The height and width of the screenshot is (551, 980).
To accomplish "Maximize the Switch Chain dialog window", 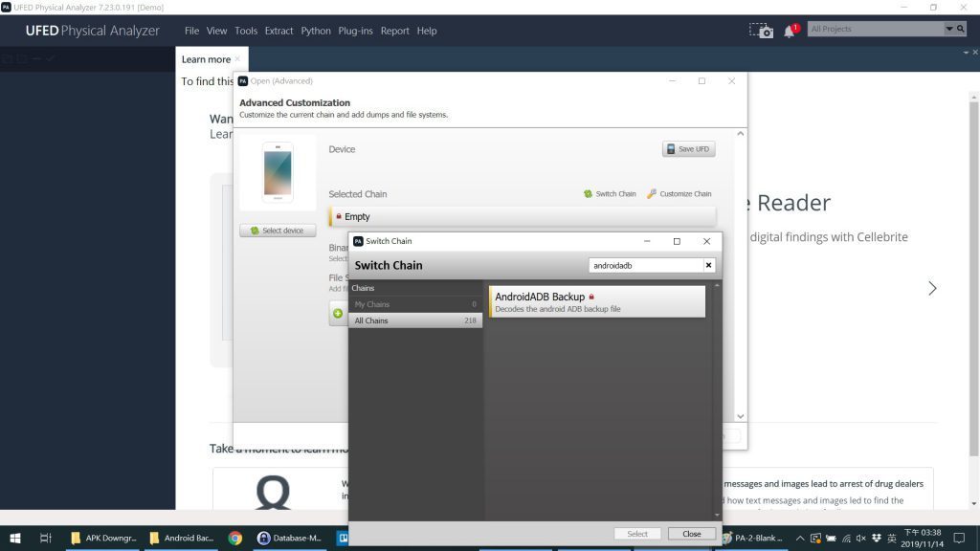I will pos(677,241).
